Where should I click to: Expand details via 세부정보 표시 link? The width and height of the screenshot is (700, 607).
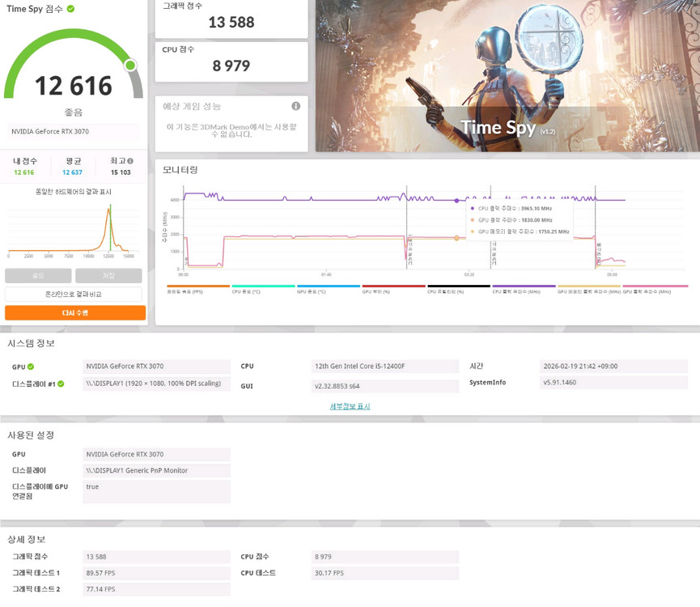pos(350,406)
